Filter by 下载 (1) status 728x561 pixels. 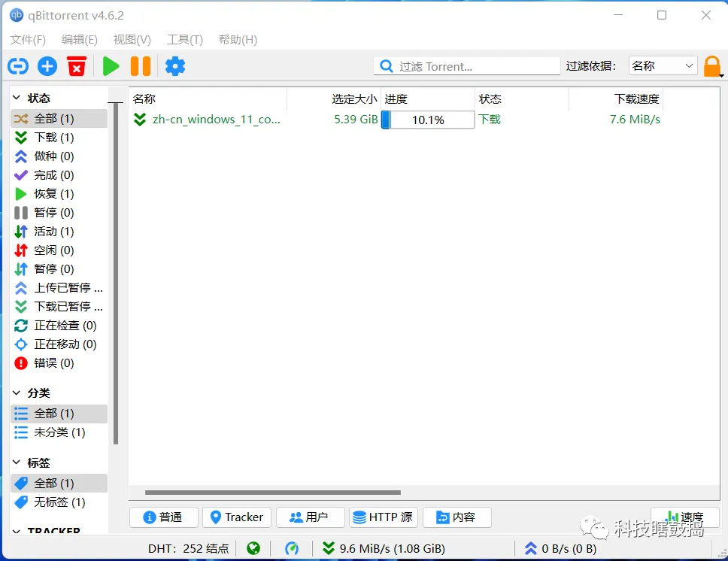point(59,138)
